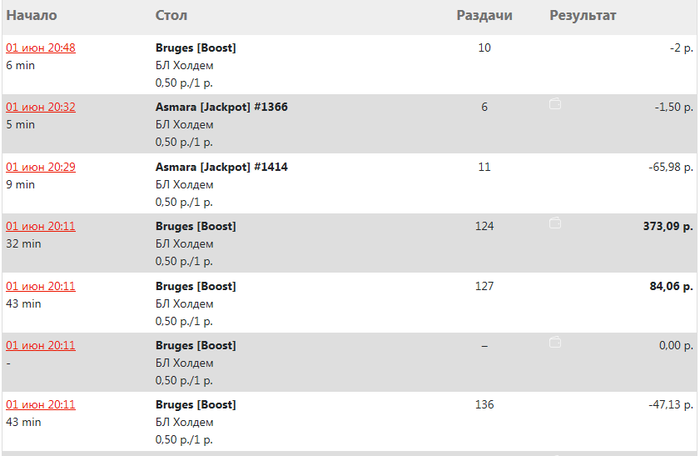Click wallet icon beside the 373,09 р. result
Image resolution: width=700 pixels, height=456 pixels.
click(x=555, y=222)
